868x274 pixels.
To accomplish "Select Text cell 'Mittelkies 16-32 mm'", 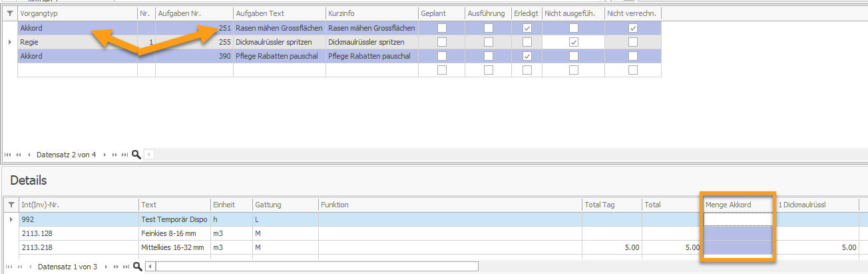I will (174, 247).
